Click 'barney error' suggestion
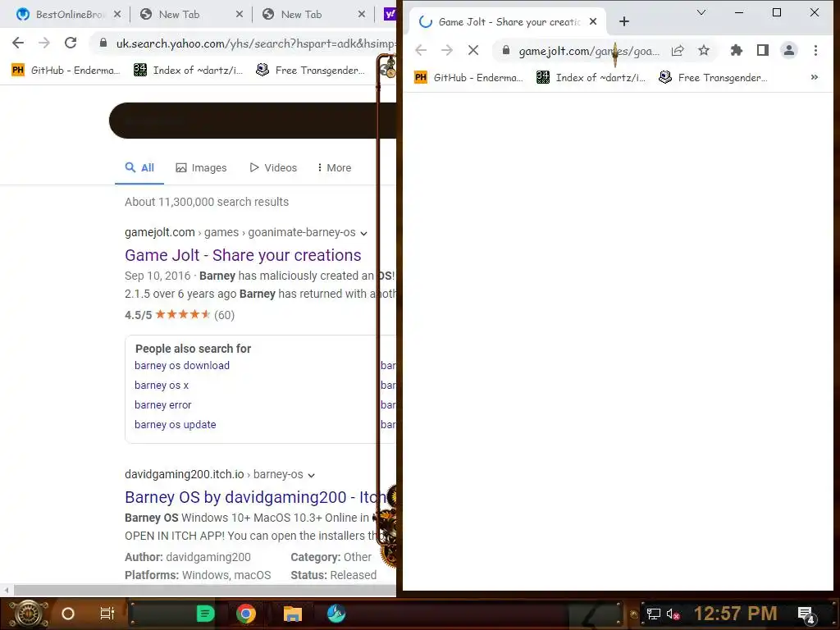The width and height of the screenshot is (840, 630). pos(163,405)
